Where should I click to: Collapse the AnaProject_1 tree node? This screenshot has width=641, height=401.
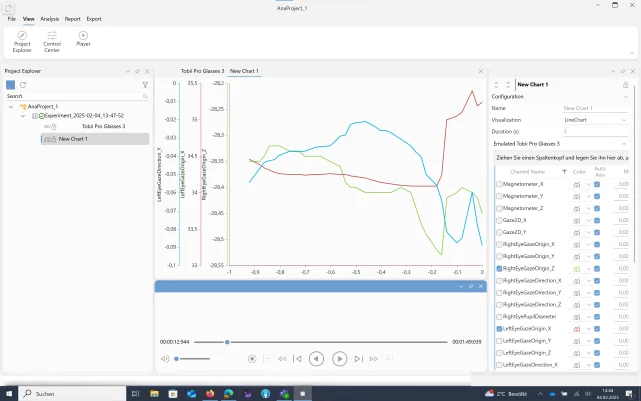11,107
